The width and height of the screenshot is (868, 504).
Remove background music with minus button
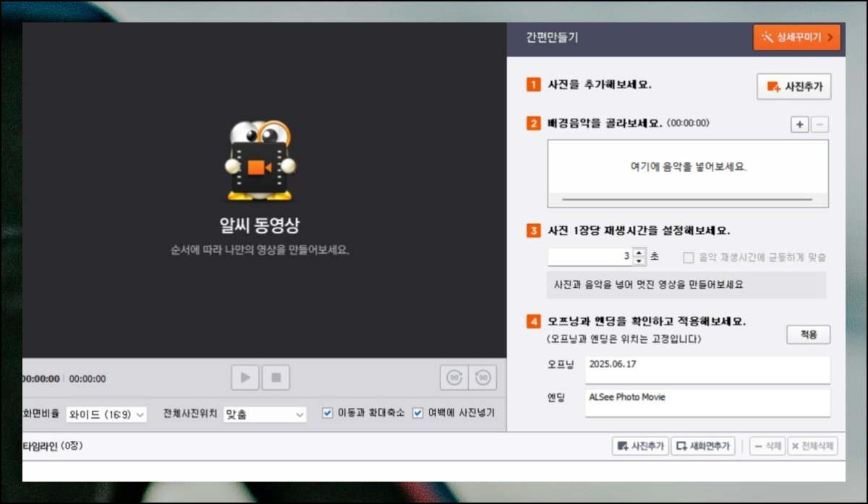(820, 124)
